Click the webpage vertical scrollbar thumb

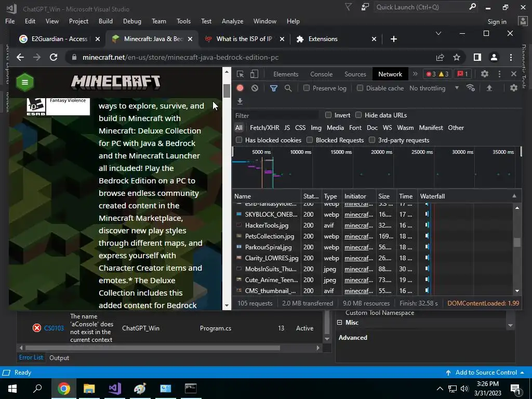pyautogui.click(x=227, y=90)
